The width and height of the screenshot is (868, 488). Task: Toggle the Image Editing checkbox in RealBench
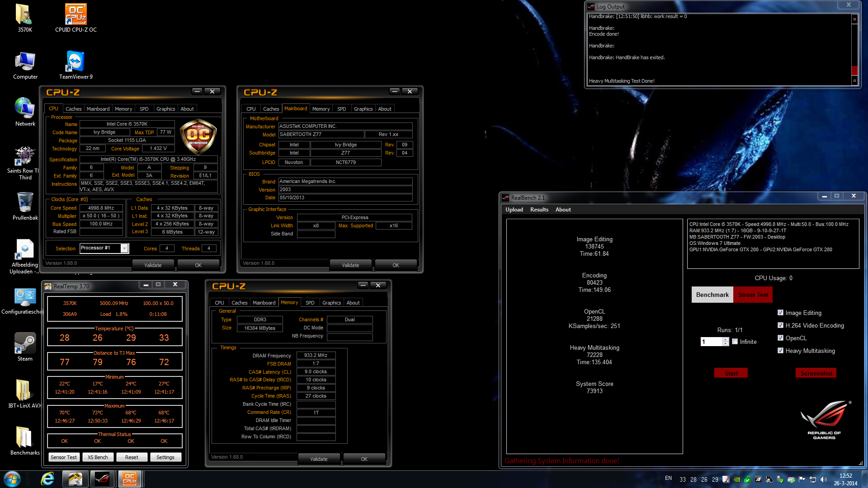pos(780,313)
